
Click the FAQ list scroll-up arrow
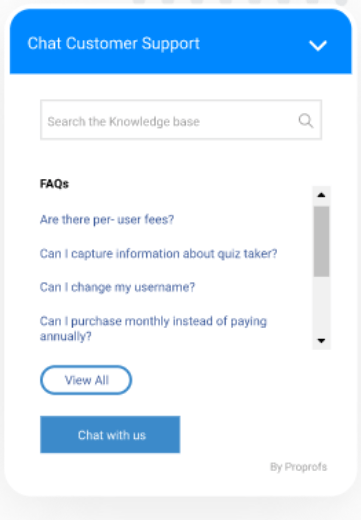pos(321,195)
